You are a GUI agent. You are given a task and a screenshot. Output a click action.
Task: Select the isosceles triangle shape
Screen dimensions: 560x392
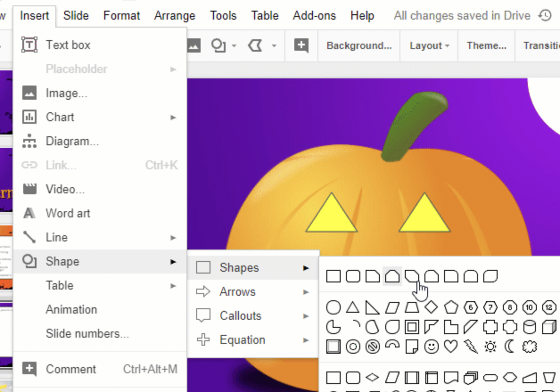(353, 307)
